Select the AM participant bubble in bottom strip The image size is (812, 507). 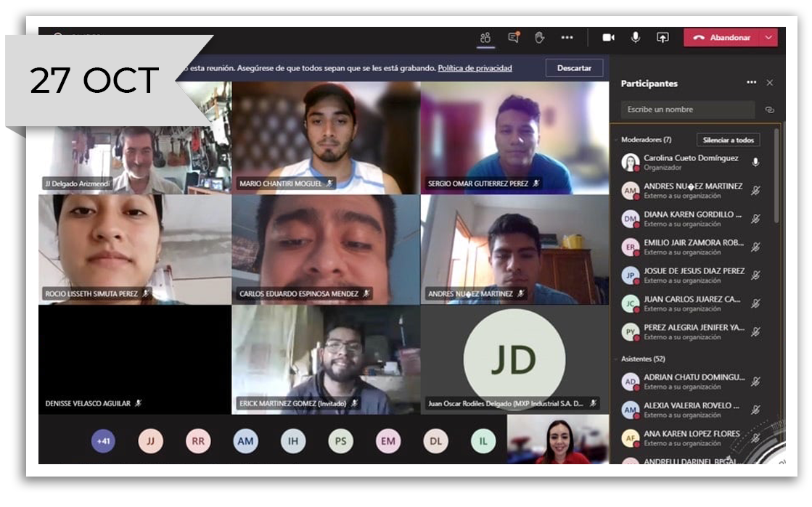pos(245,441)
